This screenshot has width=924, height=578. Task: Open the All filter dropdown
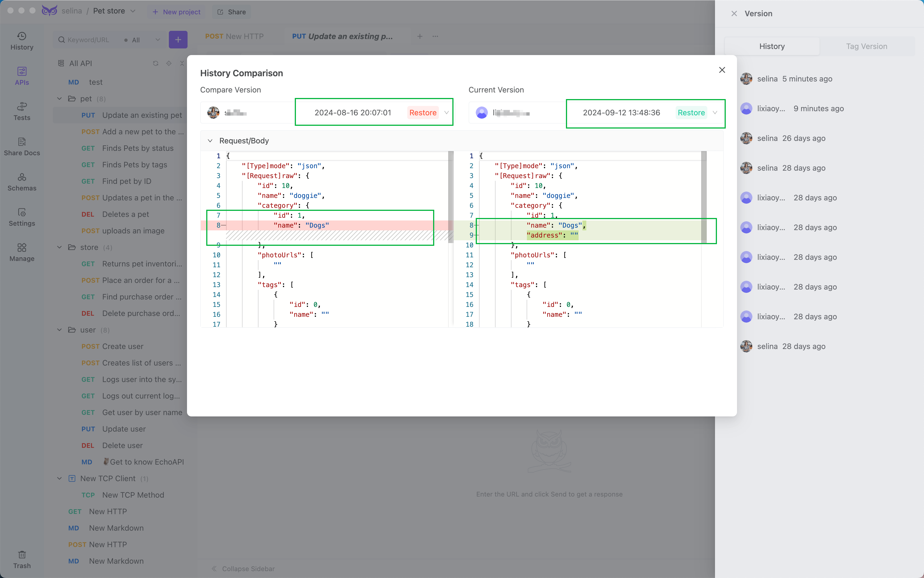142,40
